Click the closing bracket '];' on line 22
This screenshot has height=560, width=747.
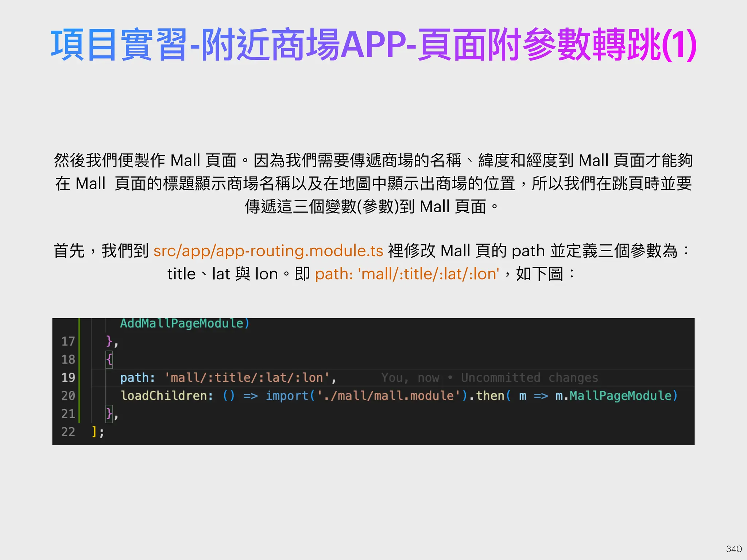coord(98,432)
